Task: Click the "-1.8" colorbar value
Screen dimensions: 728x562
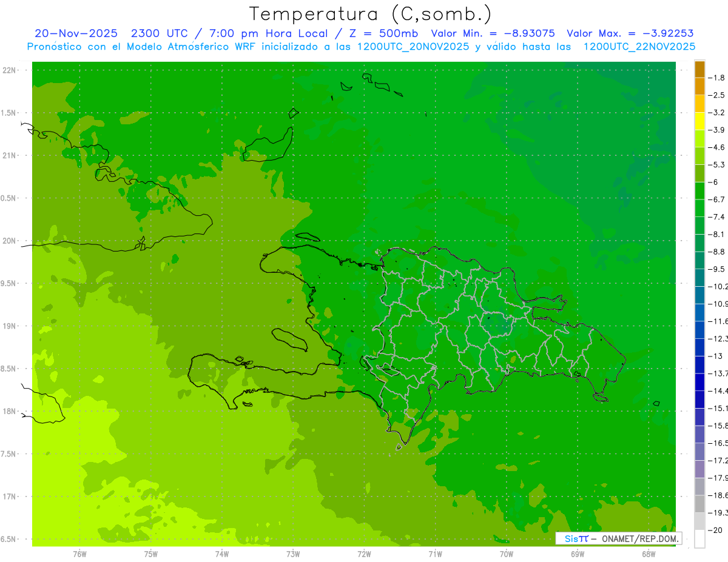Action: click(716, 78)
